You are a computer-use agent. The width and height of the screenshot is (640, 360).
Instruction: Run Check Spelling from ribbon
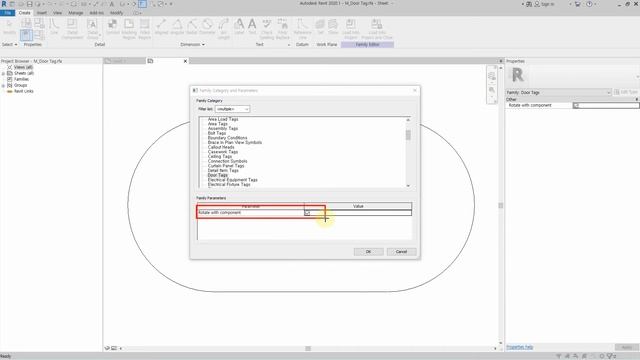tap(267, 29)
